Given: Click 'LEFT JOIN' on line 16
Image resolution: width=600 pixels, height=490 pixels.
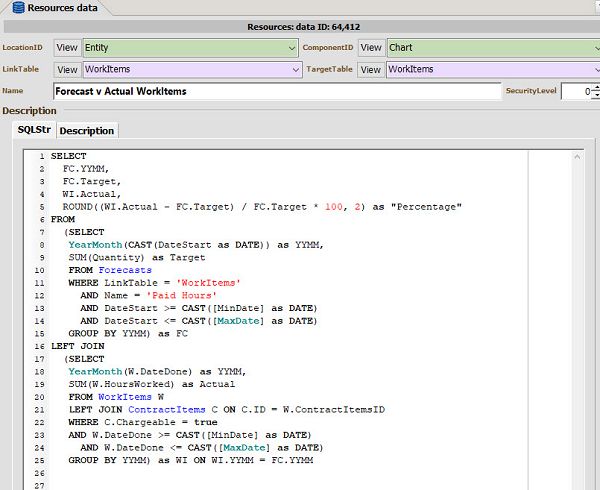Looking at the screenshot, I should click(x=78, y=346).
